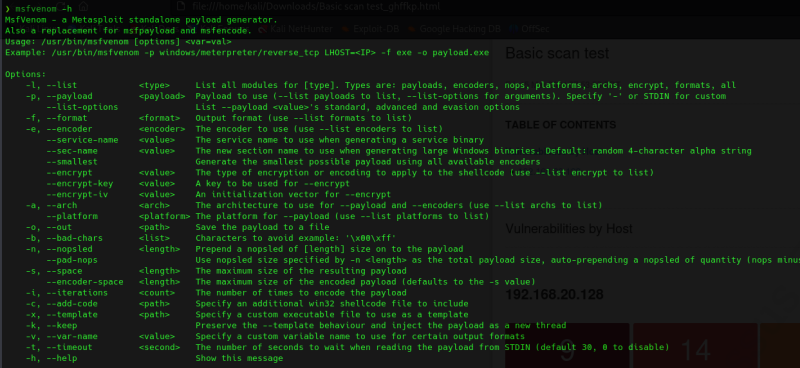The width and height of the screenshot is (800, 368).
Task: Click 'Show this message' description
Action: 239,358
